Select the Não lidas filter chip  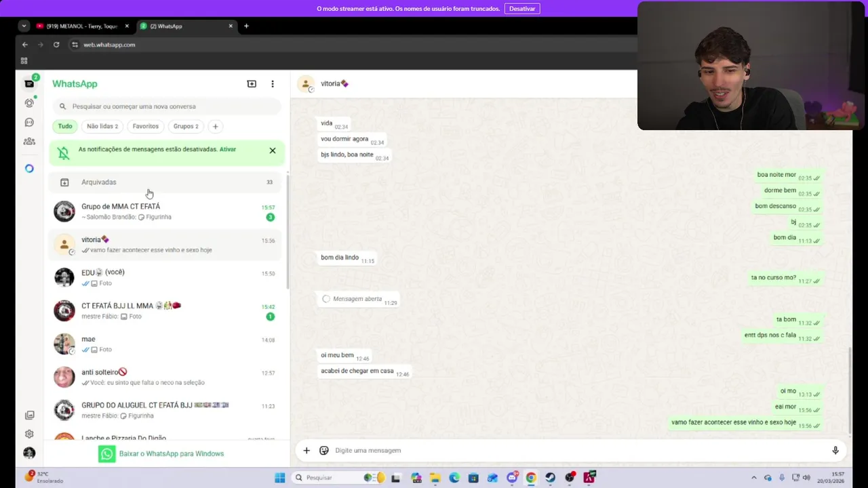pos(102,126)
